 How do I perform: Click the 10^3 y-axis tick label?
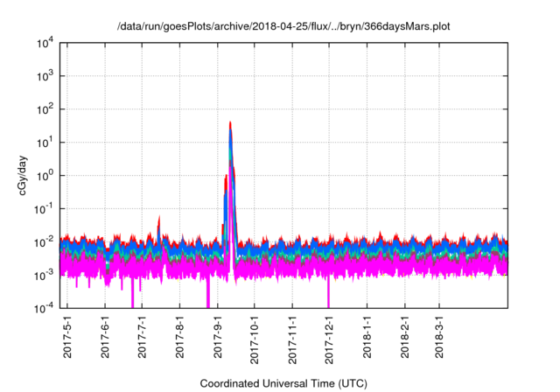pyautogui.click(x=45, y=76)
